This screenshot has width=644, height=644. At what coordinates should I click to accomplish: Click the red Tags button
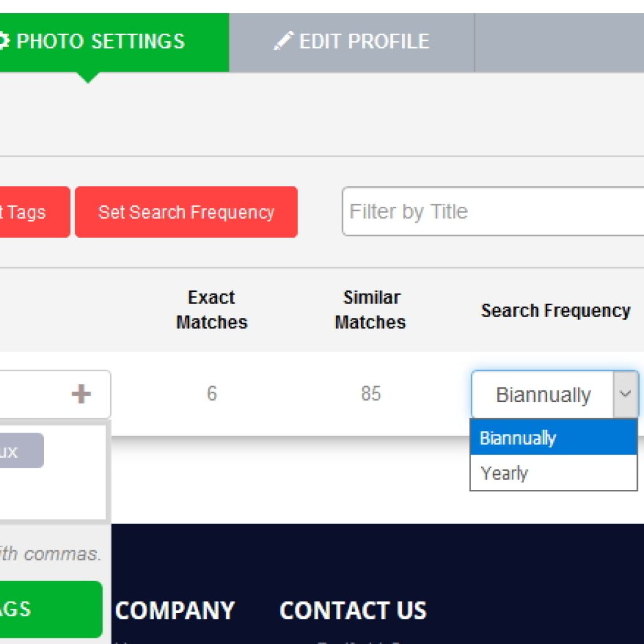[x=35, y=212]
